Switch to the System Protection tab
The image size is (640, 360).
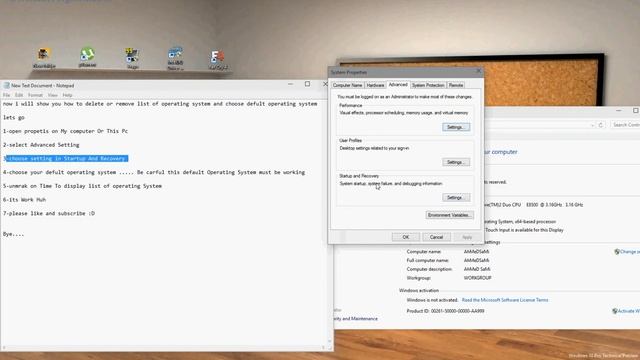tap(428, 85)
